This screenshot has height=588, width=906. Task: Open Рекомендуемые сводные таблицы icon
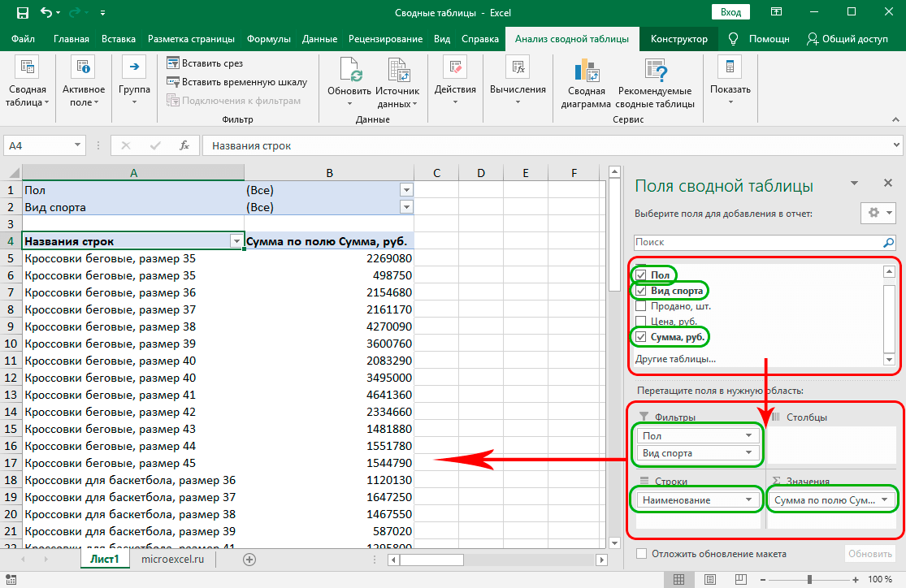655,71
